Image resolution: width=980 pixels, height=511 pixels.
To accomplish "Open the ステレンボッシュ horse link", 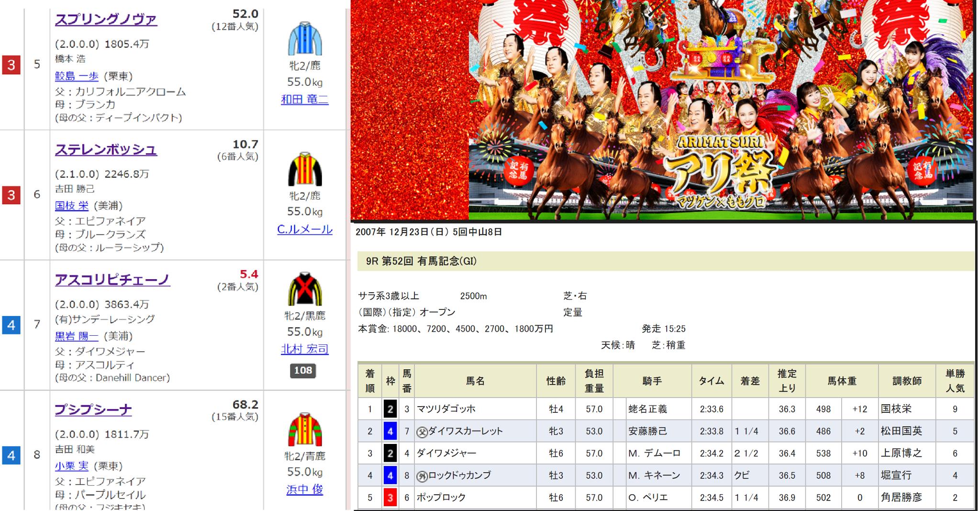I will click(106, 150).
